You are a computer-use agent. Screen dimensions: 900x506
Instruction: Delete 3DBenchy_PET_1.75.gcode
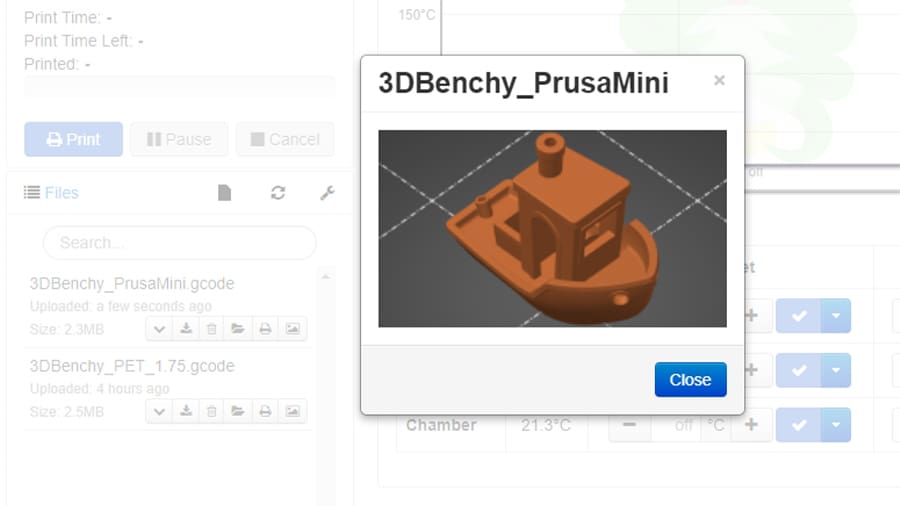pyautogui.click(x=212, y=411)
